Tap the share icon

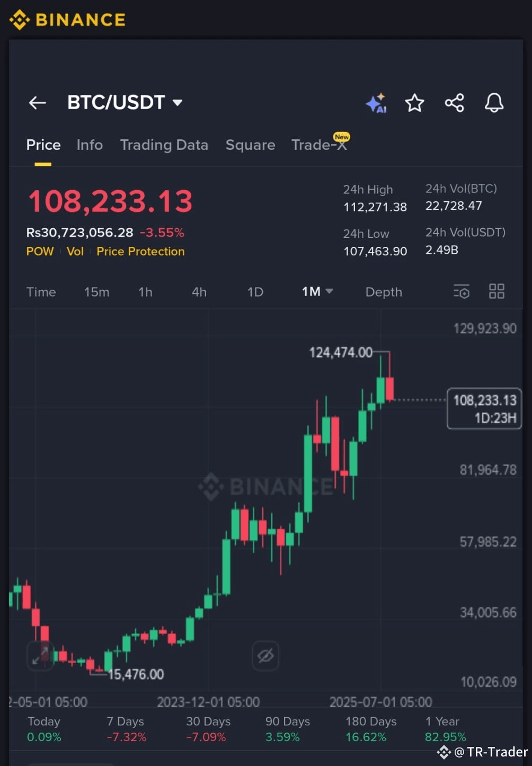pyautogui.click(x=455, y=103)
